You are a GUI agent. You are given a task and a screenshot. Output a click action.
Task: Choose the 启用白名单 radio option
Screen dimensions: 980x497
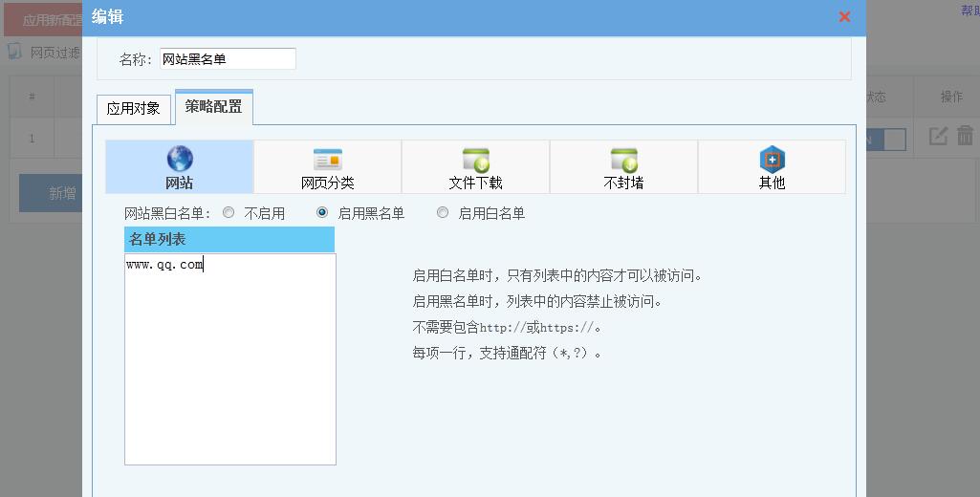pos(443,213)
